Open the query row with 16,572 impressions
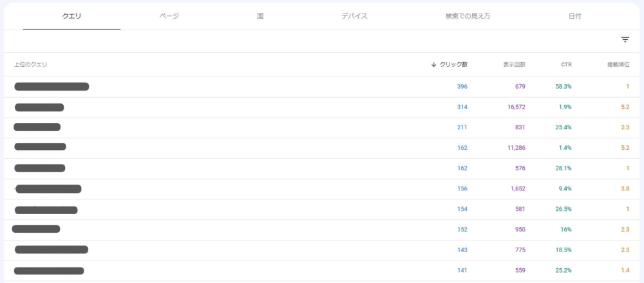Screen dimensions: 644x283 tap(322, 107)
